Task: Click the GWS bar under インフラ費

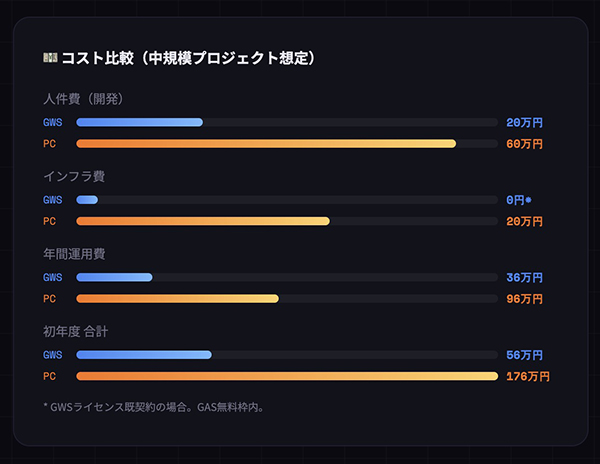Action: click(87, 200)
